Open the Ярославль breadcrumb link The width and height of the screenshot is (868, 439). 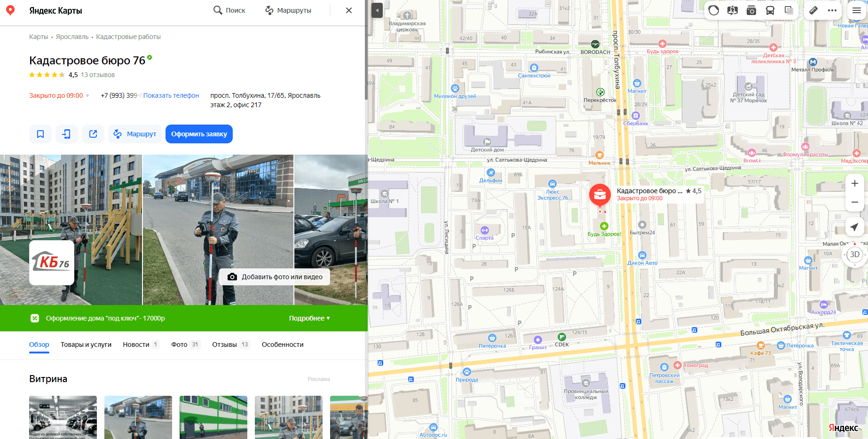pyautogui.click(x=72, y=37)
